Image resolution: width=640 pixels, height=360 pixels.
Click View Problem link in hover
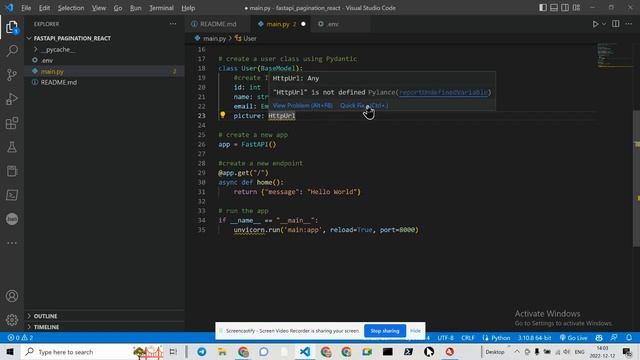(x=302, y=105)
